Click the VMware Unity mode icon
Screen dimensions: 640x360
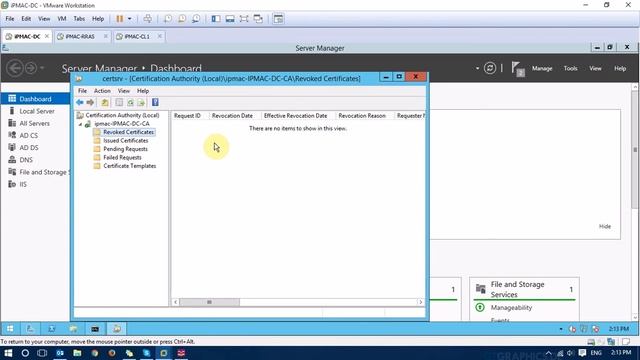tap(258, 19)
